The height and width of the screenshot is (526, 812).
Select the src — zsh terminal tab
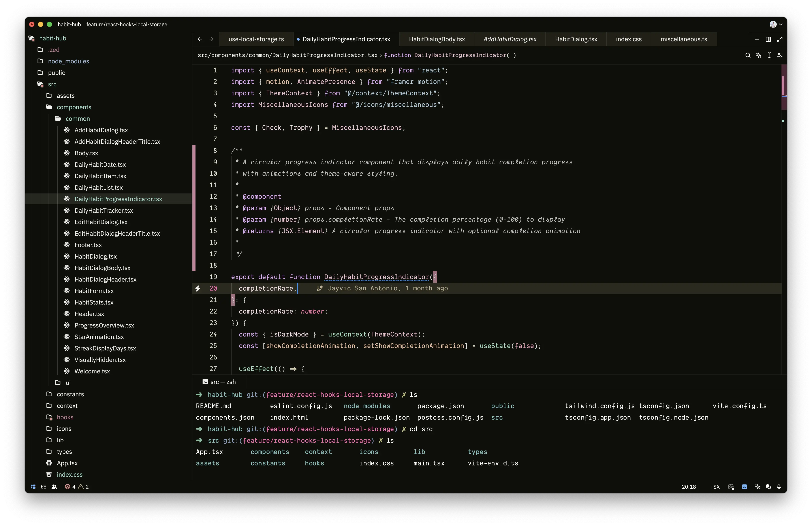click(219, 382)
